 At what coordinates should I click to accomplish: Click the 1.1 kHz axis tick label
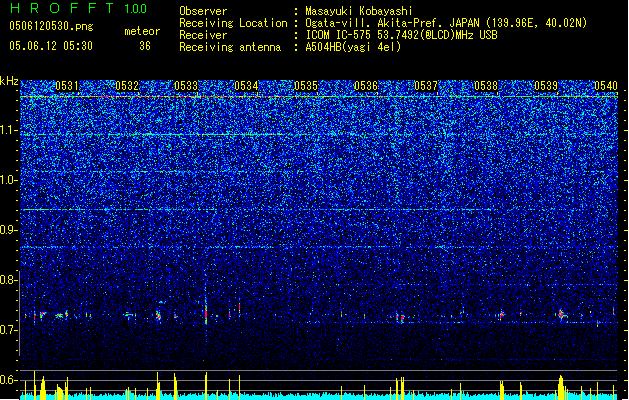click(x=9, y=130)
